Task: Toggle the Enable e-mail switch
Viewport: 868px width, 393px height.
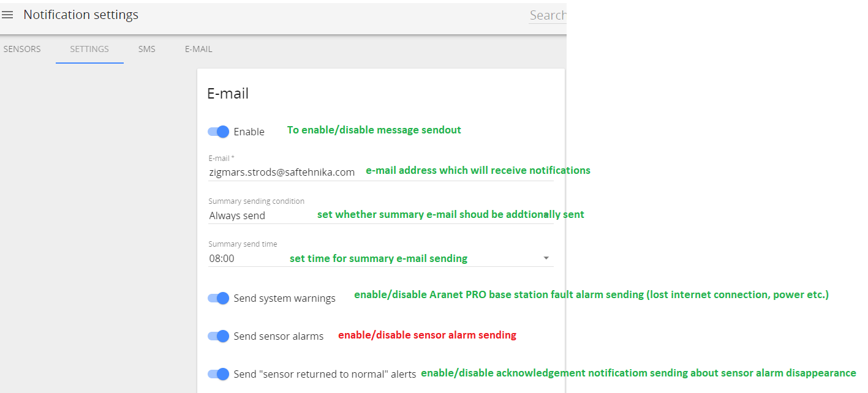Action: coord(218,132)
